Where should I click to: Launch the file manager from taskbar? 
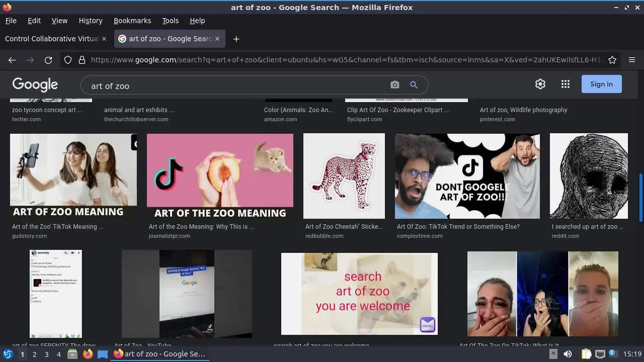(x=72, y=354)
